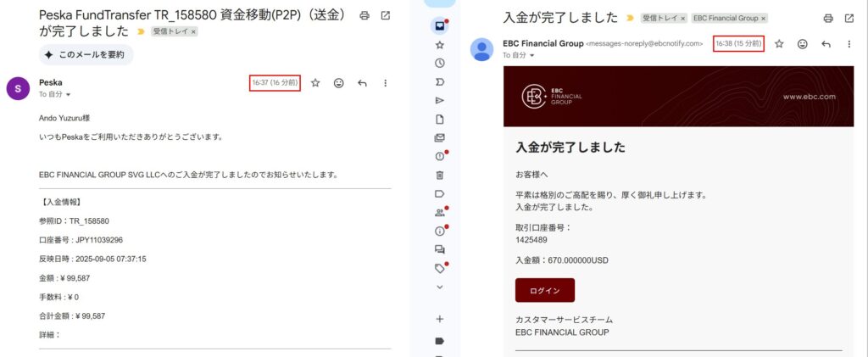This screenshot has width=868, height=357.
Task: Open Important mail icon in the sidebar
Action: [x=440, y=82]
